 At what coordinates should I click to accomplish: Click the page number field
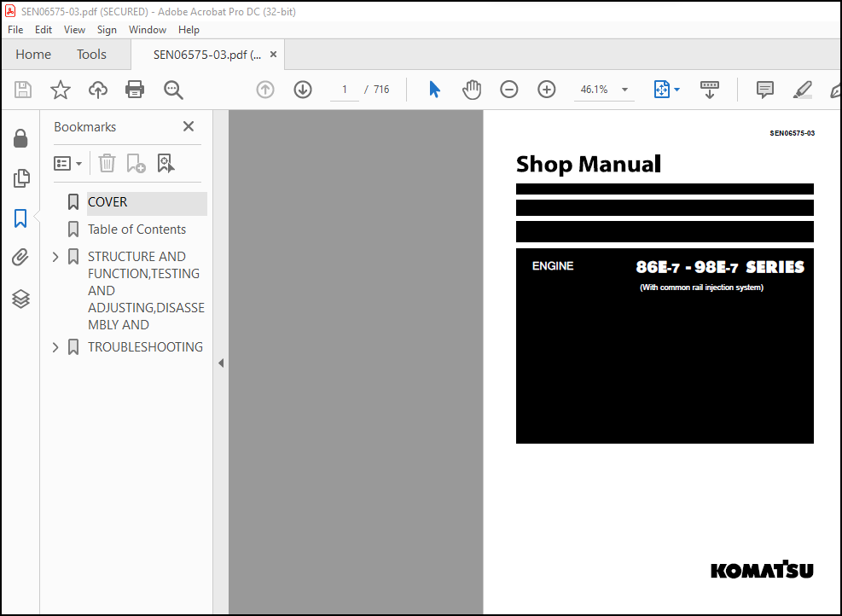point(344,90)
